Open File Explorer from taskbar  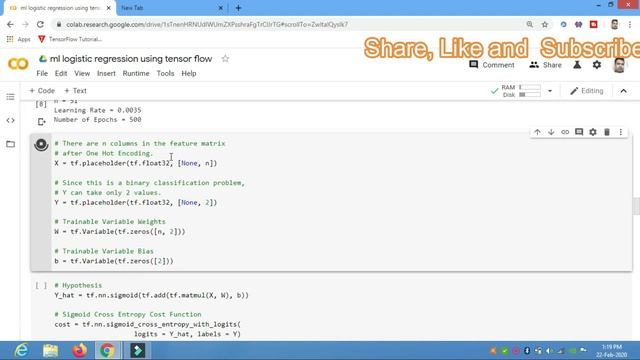point(50,351)
